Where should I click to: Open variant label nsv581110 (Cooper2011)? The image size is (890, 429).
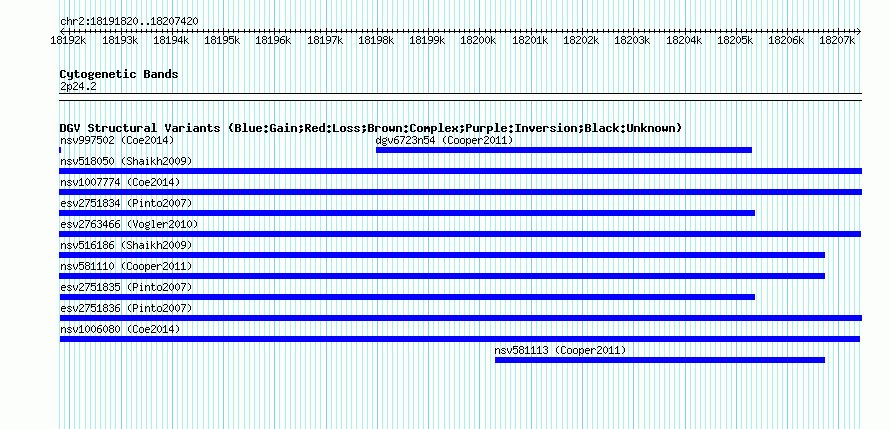pos(126,266)
